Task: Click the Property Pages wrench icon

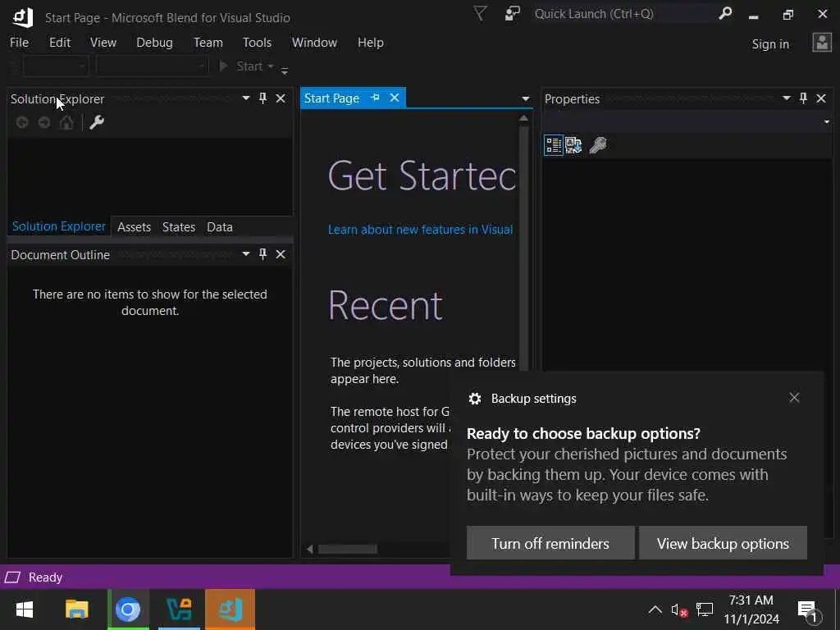Action: [598, 145]
